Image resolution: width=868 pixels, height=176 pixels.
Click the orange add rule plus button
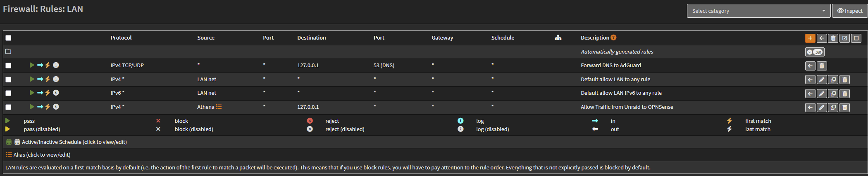(810, 38)
